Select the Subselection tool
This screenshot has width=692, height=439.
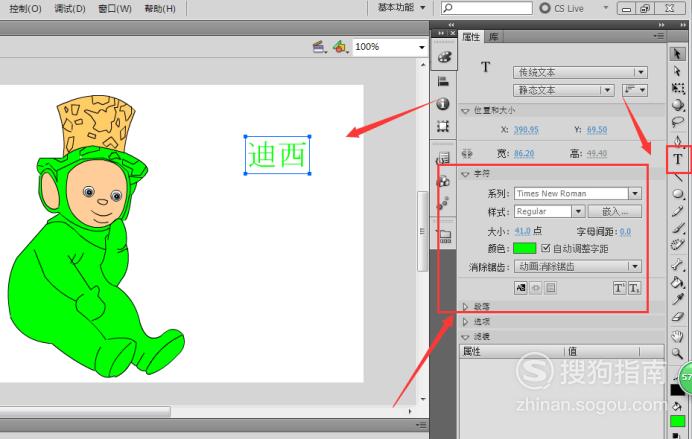pos(677,71)
